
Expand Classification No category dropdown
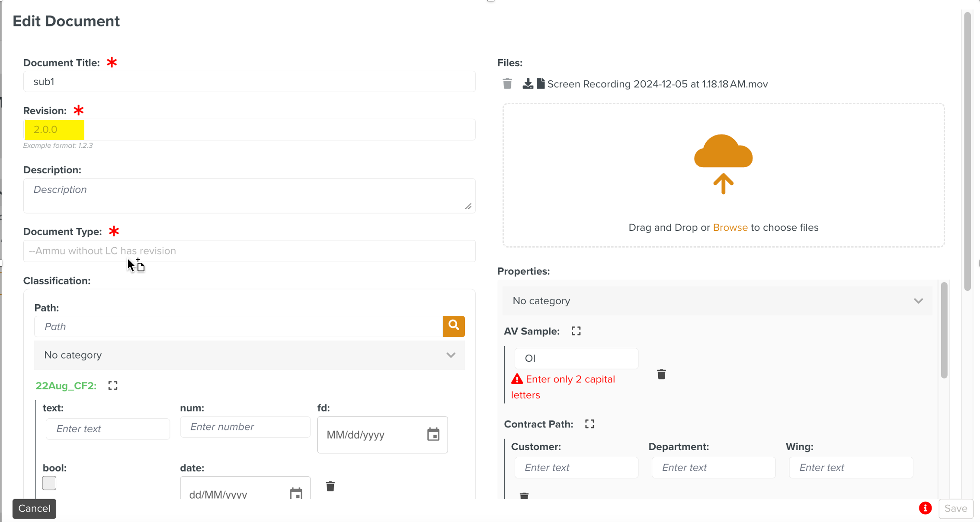click(249, 355)
